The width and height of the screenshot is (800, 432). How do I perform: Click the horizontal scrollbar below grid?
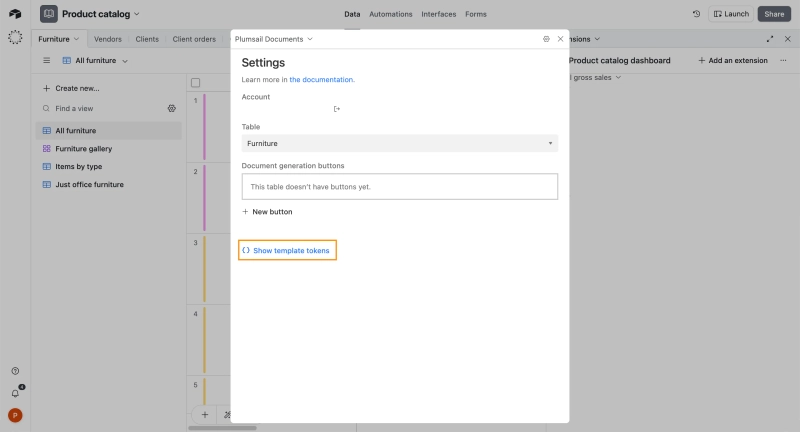click(222, 428)
